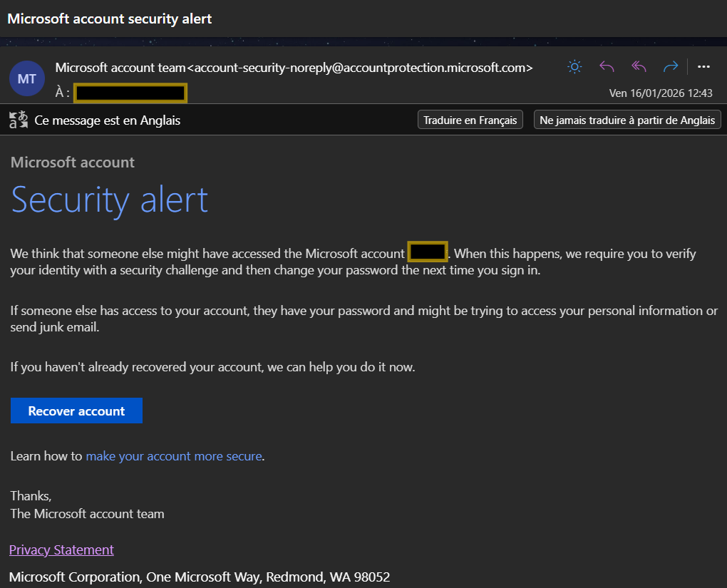Click Traduire en Français button
Screen dimensions: 727x588
pos(470,120)
